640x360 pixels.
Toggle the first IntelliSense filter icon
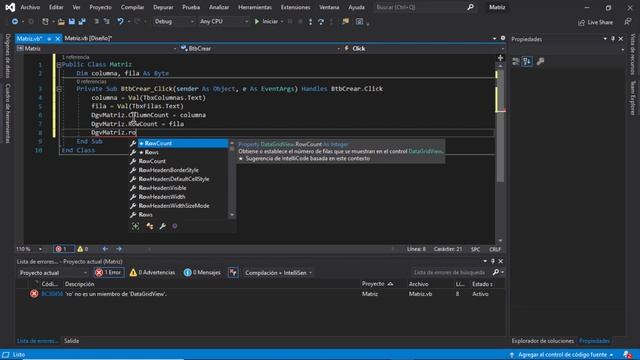click(136, 226)
